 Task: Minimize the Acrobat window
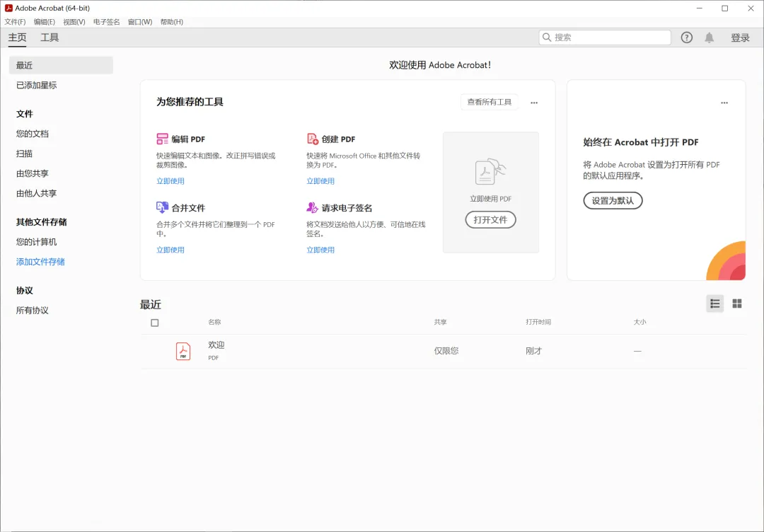(699, 8)
